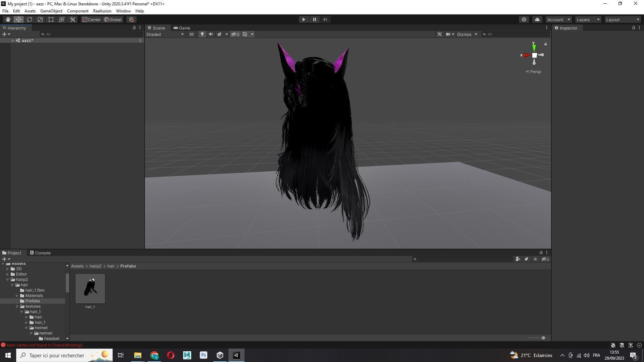This screenshot has height=362, width=644.
Task: Open the Shaded draw mode dropdown
Action: (x=165, y=34)
